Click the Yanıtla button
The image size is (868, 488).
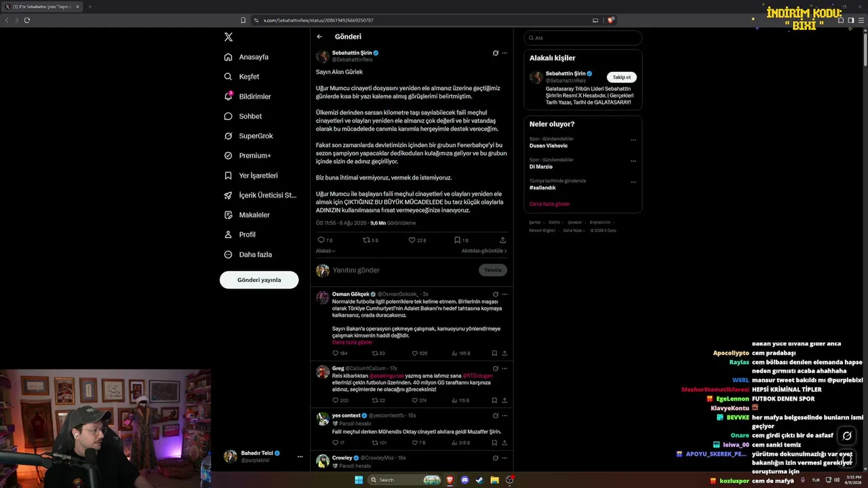(493, 270)
